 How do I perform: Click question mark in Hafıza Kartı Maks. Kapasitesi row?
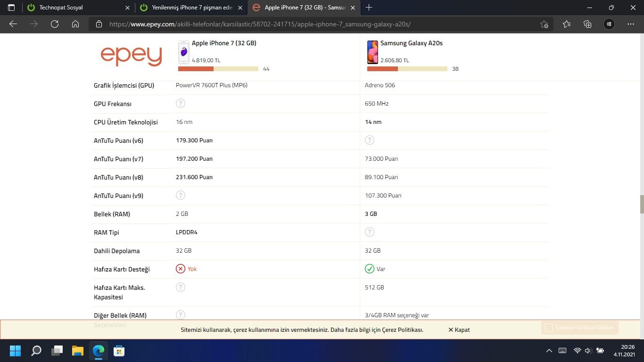click(x=181, y=287)
